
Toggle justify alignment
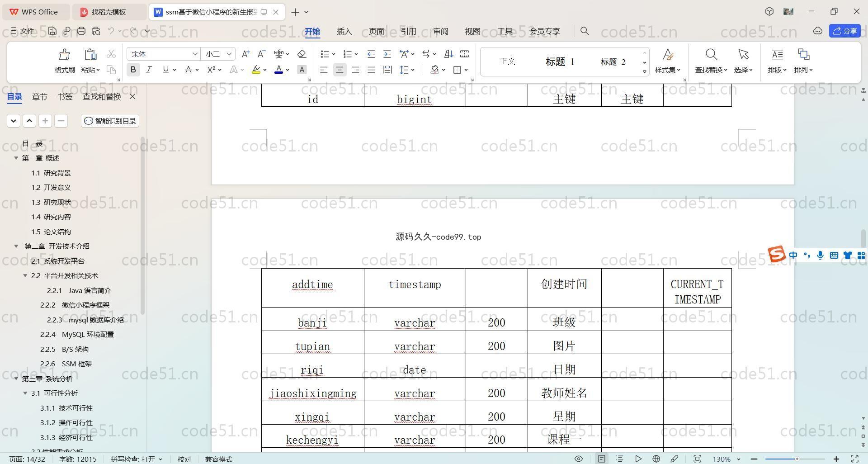click(x=371, y=70)
